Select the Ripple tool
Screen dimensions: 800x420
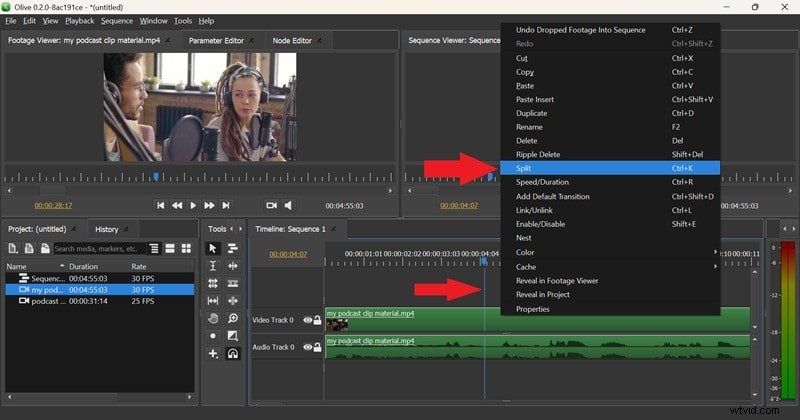tap(233, 266)
